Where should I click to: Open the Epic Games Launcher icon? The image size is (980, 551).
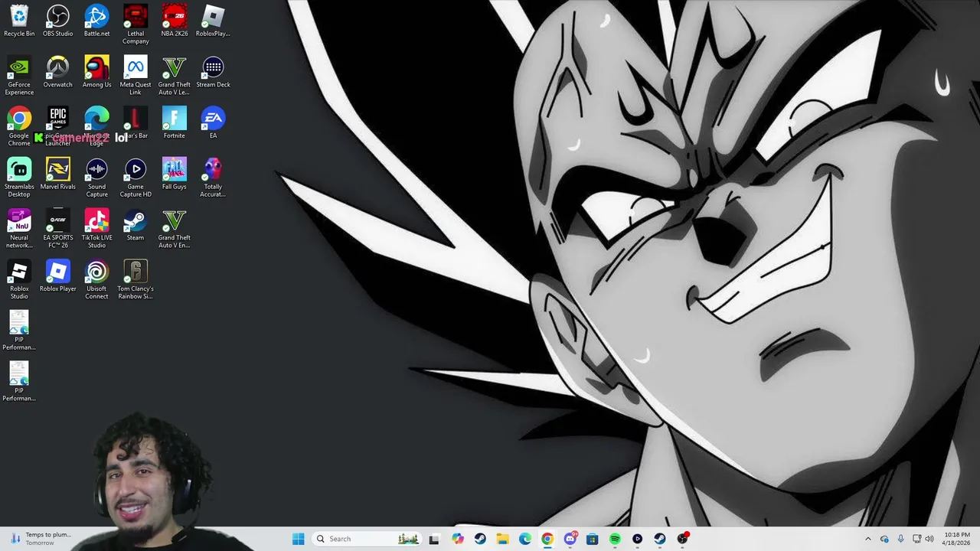tap(58, 126)
